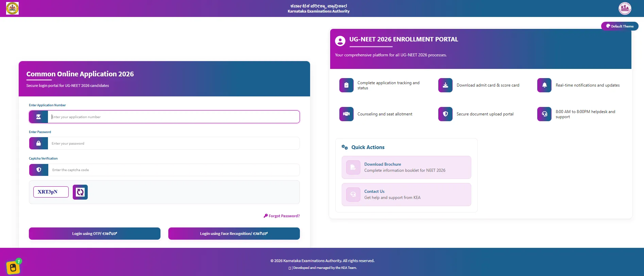Open the Download Brochure quick action

point(406,167)
